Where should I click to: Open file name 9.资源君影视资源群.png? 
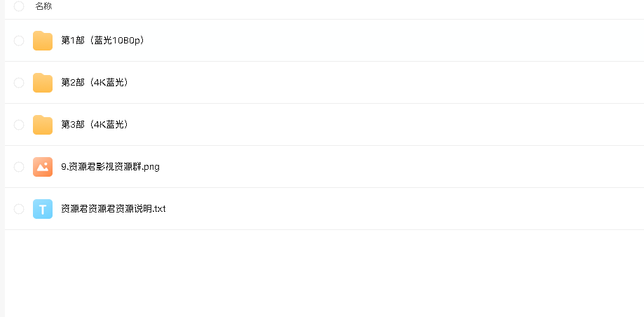110,167
